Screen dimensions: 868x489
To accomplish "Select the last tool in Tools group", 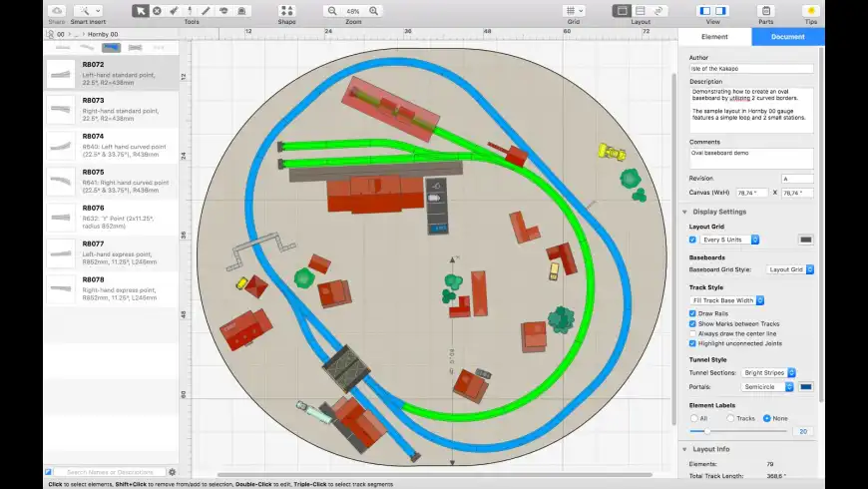I will coord(241,11).
